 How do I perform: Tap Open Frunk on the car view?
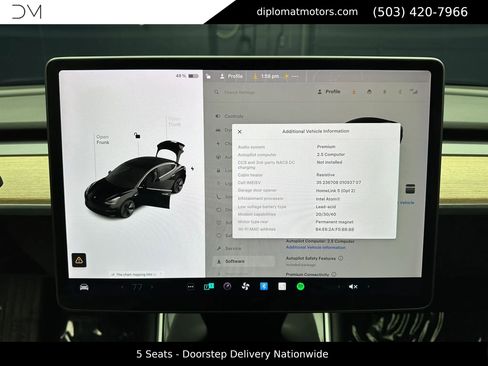click(103, 140)
